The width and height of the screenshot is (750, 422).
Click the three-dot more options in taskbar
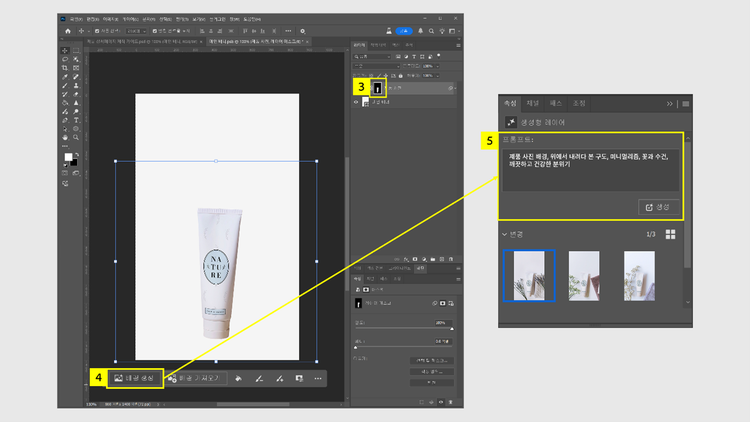coord(318,379)
